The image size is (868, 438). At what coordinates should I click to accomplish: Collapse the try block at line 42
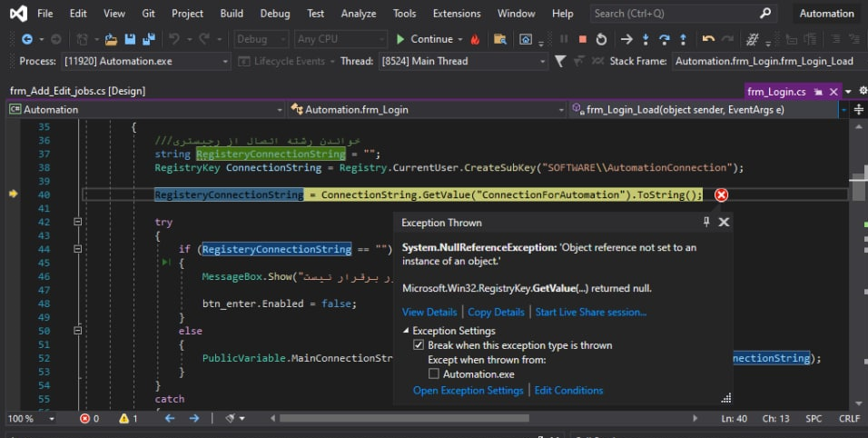coord(77,222)
